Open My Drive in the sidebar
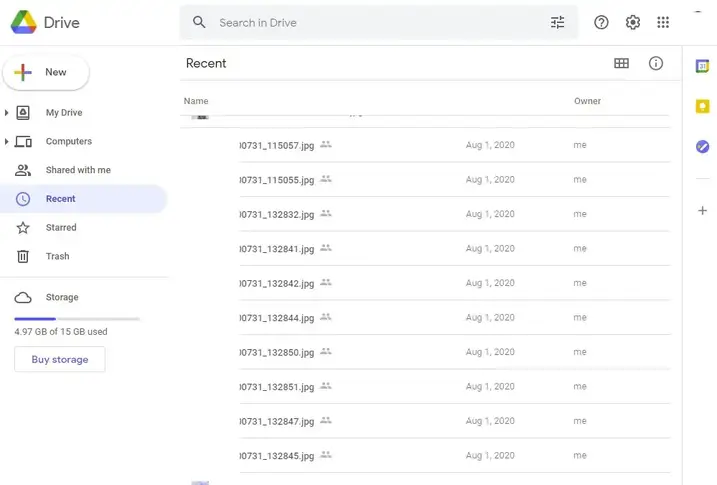Screen dimensions: 717x485 (64, 112)
